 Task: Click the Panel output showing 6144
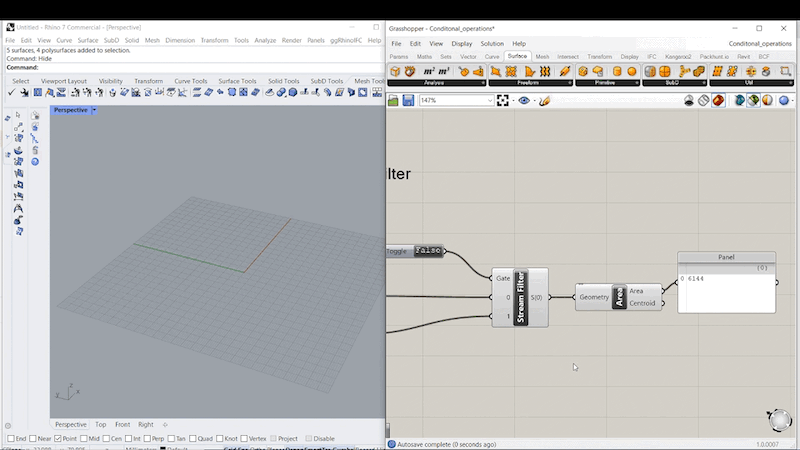727,282
